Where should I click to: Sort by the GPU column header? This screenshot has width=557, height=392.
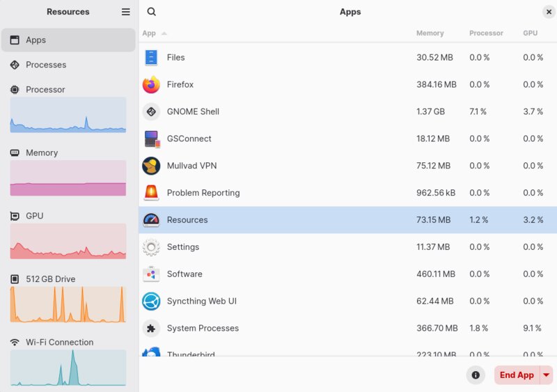530,33
